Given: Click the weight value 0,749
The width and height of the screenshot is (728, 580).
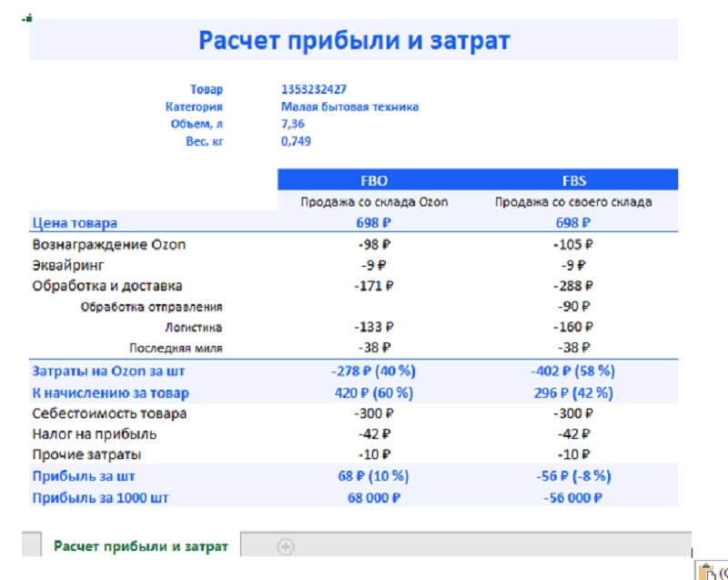Looking at the screenshot, I should click(x=296, y=141).
